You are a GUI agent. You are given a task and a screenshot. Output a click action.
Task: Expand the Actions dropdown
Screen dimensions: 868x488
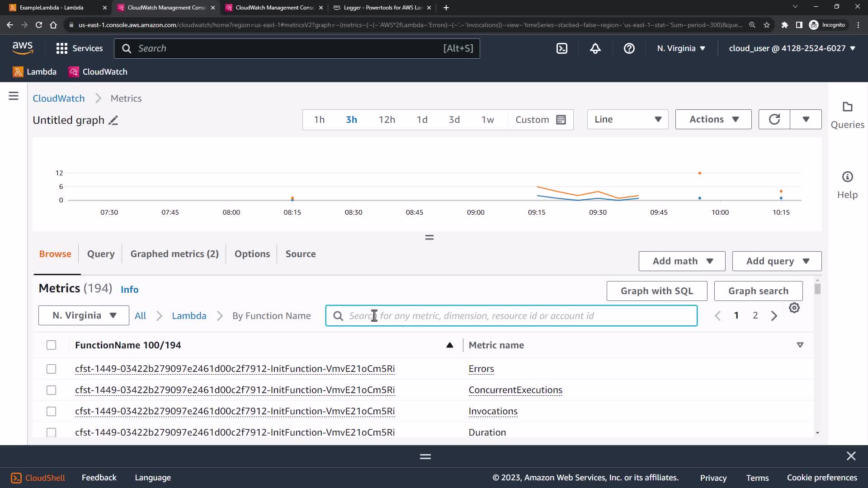point(713,119)
